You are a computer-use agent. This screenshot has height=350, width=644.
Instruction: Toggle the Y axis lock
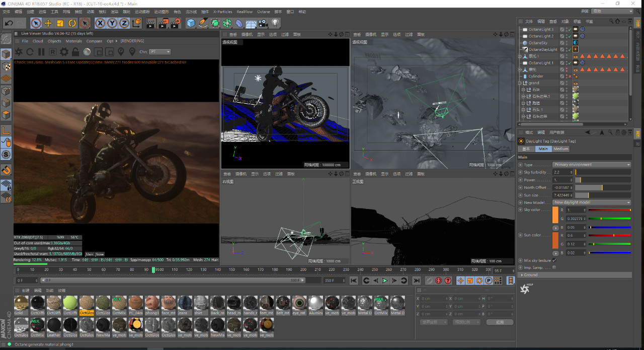coord(112,23)
